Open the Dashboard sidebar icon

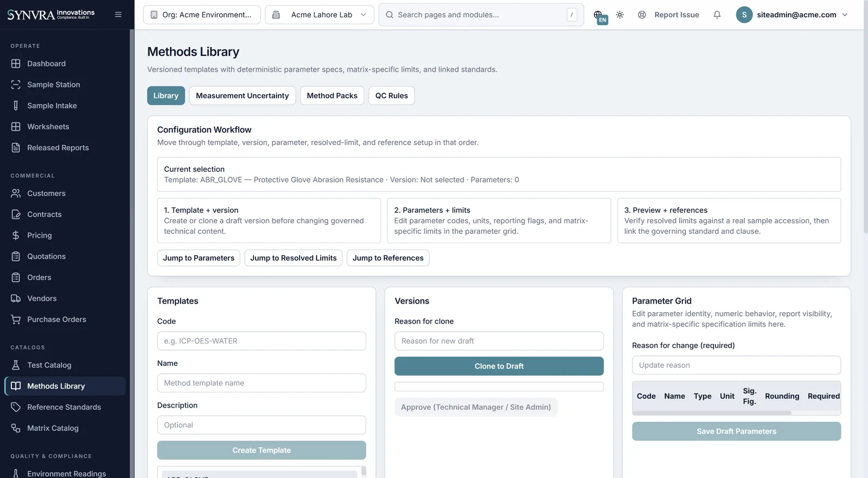tap(16, 63)
